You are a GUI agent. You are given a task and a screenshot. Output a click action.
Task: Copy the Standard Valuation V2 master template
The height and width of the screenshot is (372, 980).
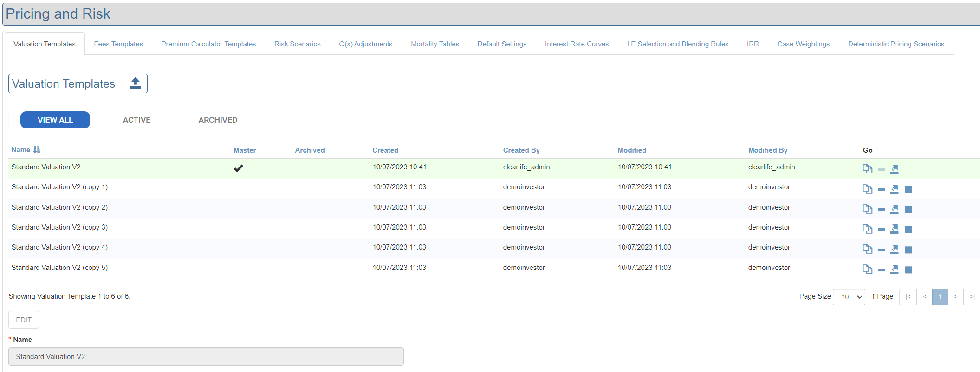click(867, 169)
